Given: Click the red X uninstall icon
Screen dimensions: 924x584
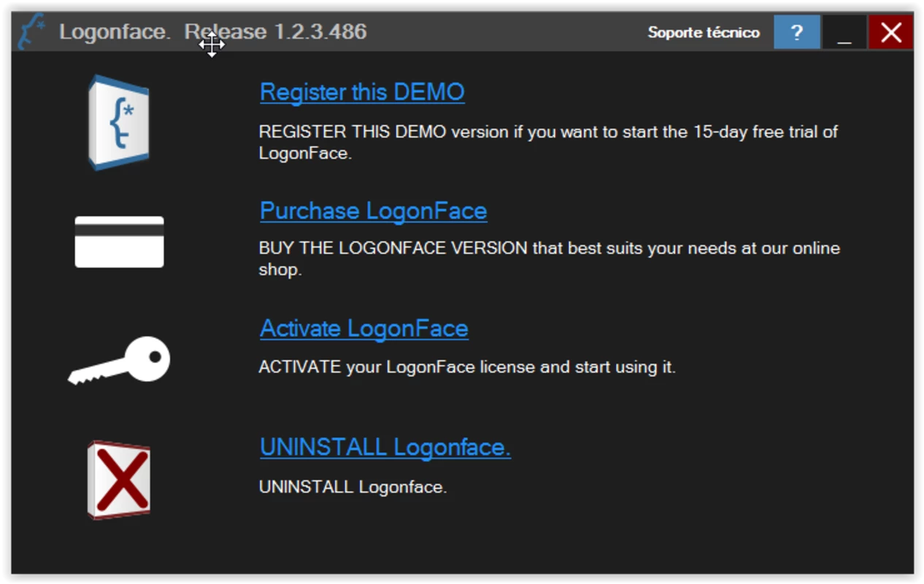Looking at the screenshot, I should point(119,480).
